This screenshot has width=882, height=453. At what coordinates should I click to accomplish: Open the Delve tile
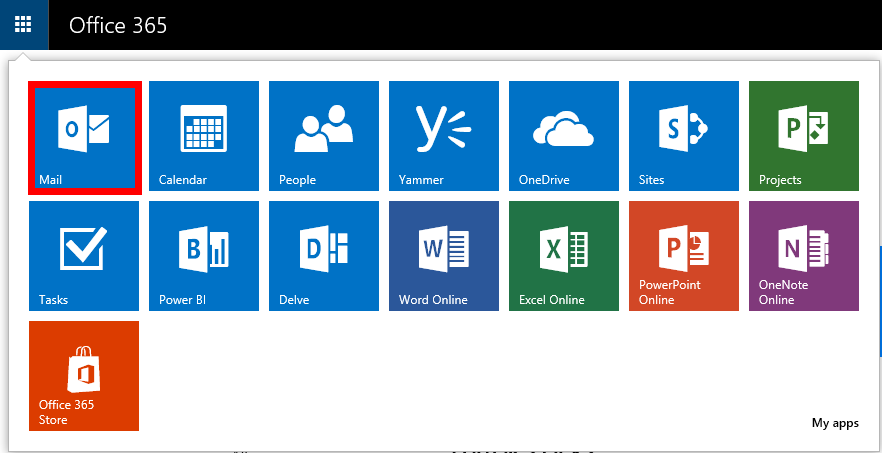tap(324, 256)
